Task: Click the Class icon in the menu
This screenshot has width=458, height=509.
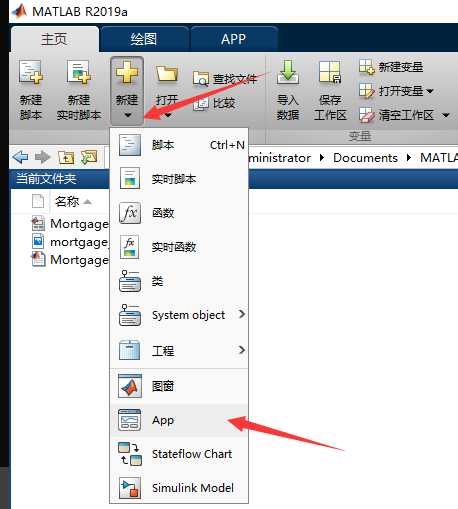Action: pos(130,281)
